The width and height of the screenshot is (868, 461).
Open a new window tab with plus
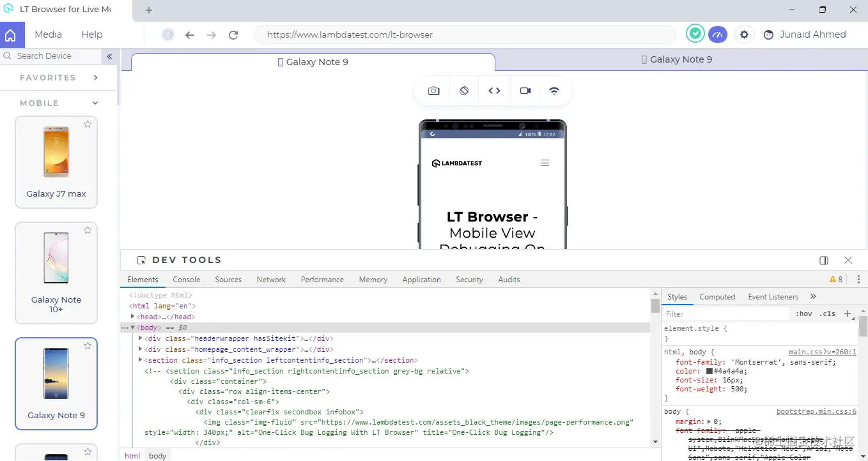coord(149,10)
